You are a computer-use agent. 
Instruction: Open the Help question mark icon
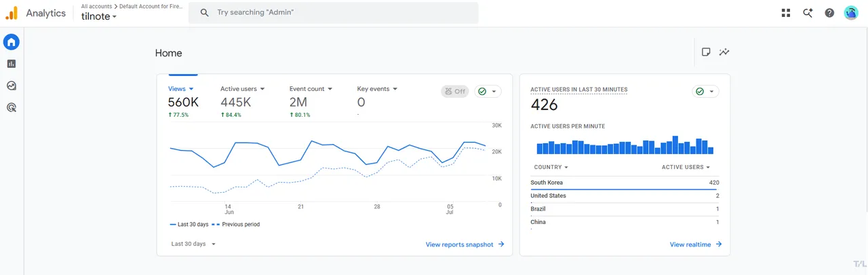829,13
